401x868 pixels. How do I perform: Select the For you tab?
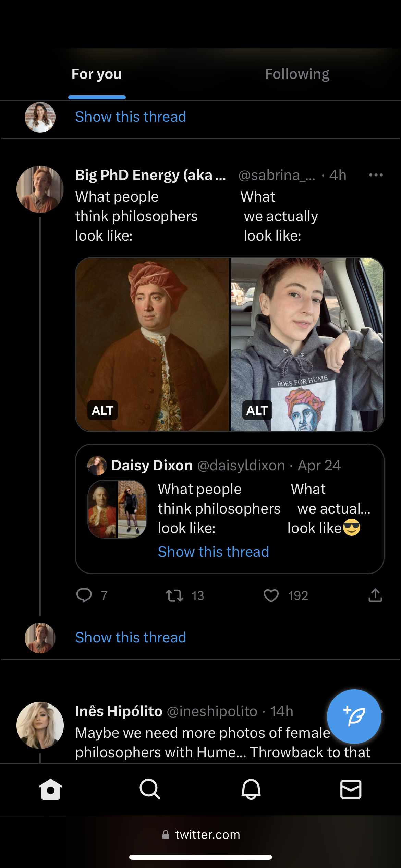(x=97, y=74)
